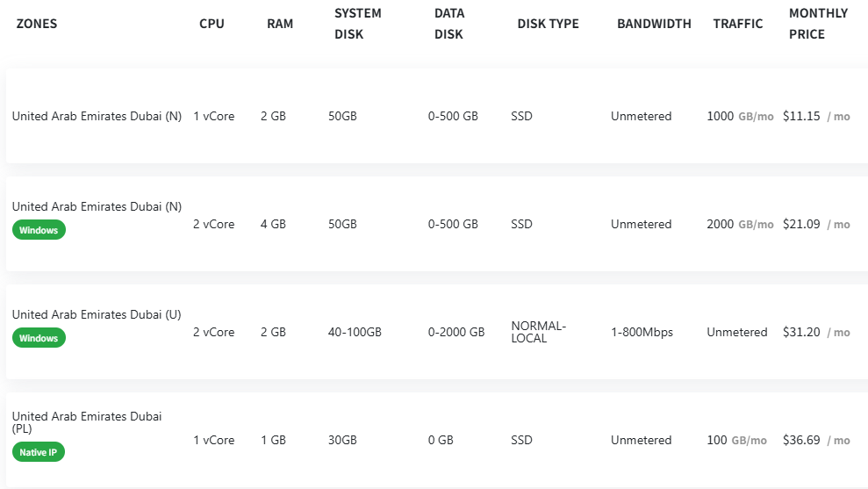
Task: Click the ZONES column header
Action: [37, 24]
